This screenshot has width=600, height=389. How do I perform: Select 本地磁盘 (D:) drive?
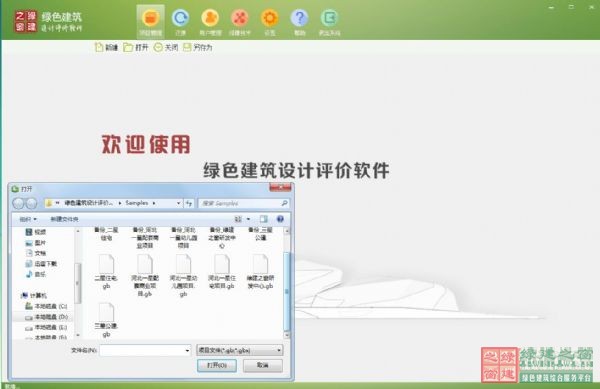click(46, 317)
